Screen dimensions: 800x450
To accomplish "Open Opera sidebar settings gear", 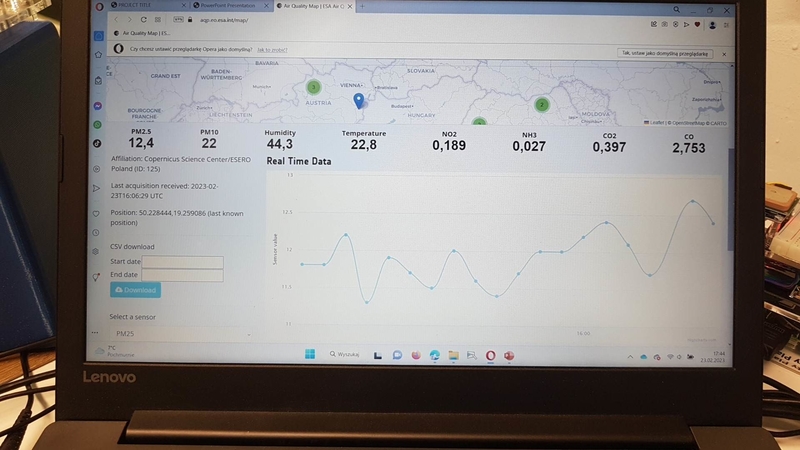I will pos(97,251).
